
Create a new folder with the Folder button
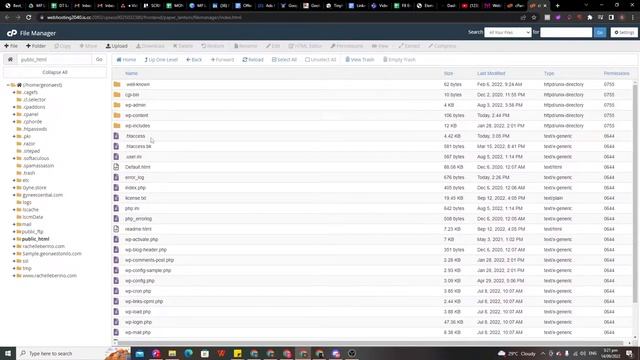pyautogui.click(x=36, y=46)
